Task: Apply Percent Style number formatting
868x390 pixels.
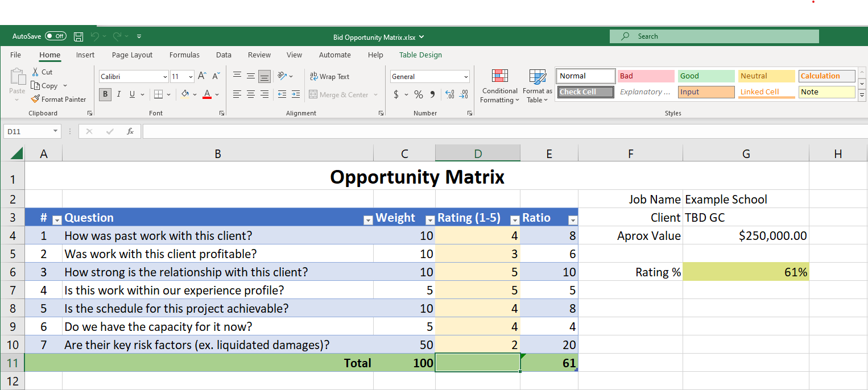Action: 418,94
